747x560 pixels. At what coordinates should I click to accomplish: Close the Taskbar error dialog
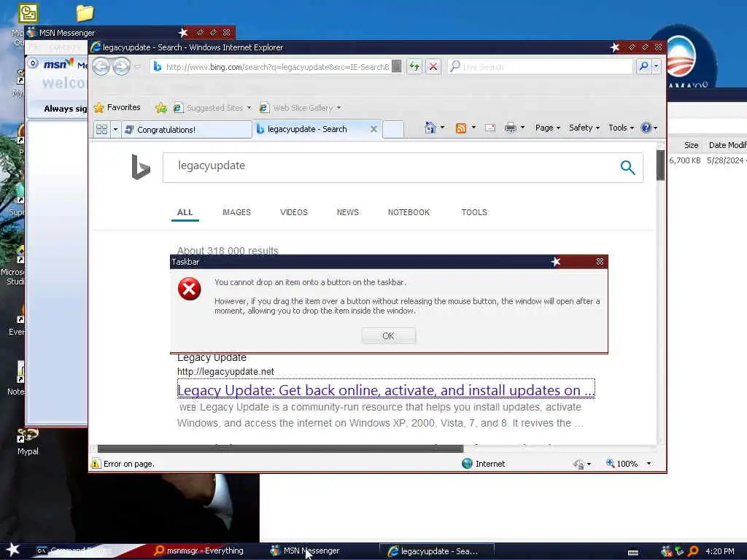point(600,262)
